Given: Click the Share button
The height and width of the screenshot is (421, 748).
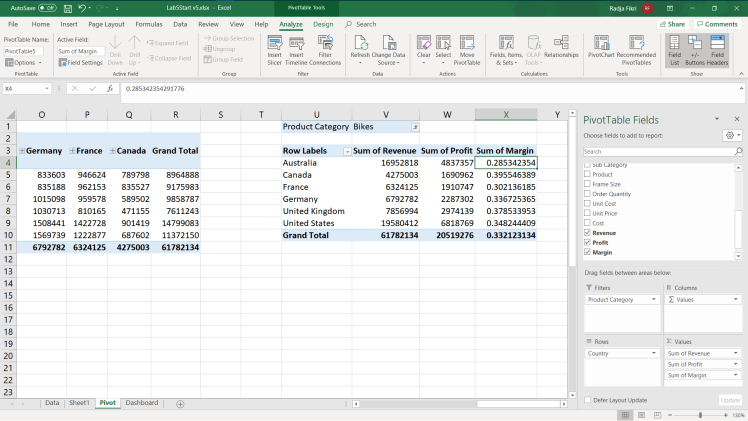Looking at the screenshot, I should pyautogui.click(x=674, y=24).
